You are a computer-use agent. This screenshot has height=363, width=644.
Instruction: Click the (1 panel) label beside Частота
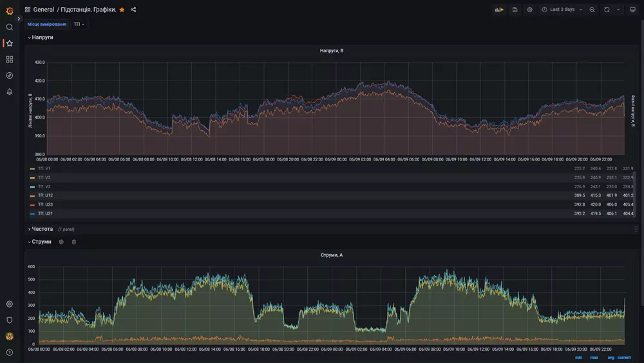66,230
